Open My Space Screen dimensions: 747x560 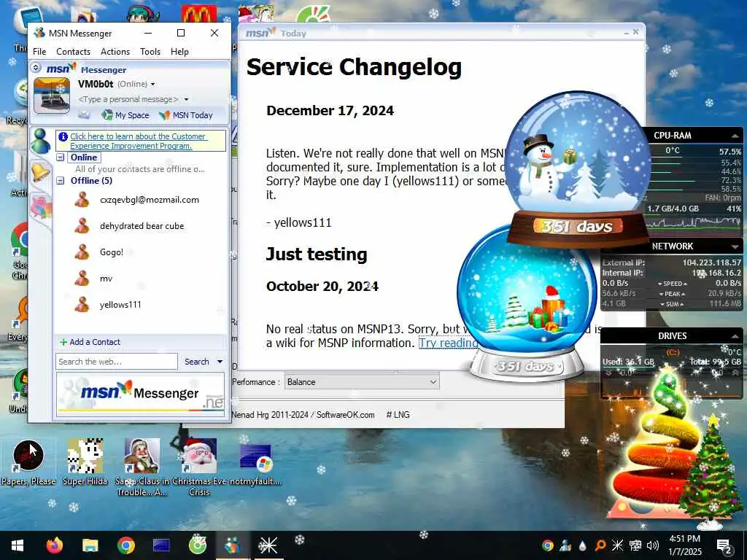[x=125, y=114]
